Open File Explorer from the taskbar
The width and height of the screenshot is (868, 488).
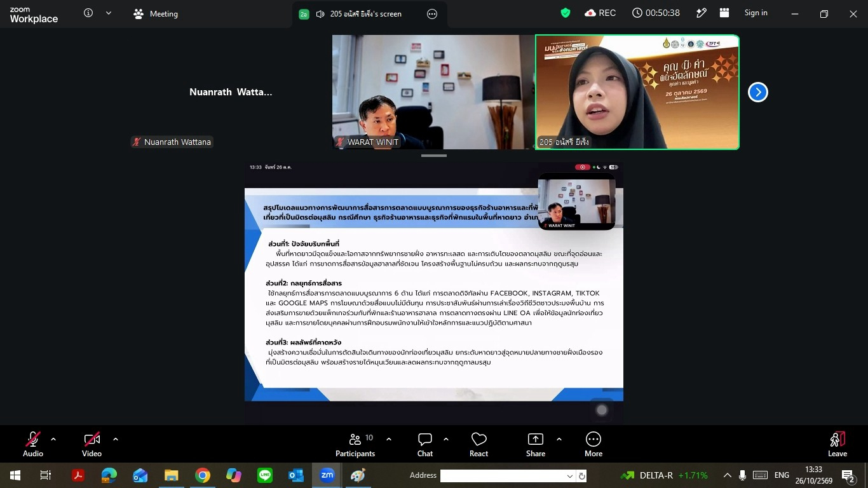(x=172, y=475)
